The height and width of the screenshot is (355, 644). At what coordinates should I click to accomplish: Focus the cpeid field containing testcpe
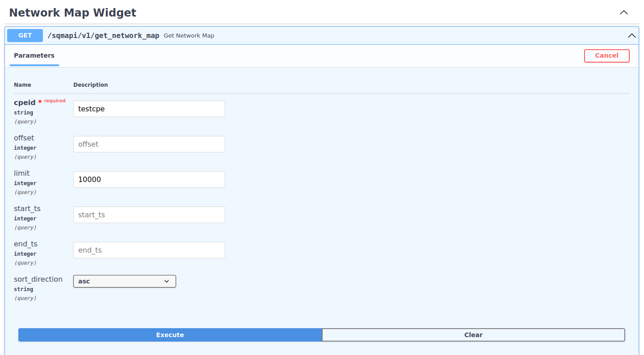click(149, 109)
